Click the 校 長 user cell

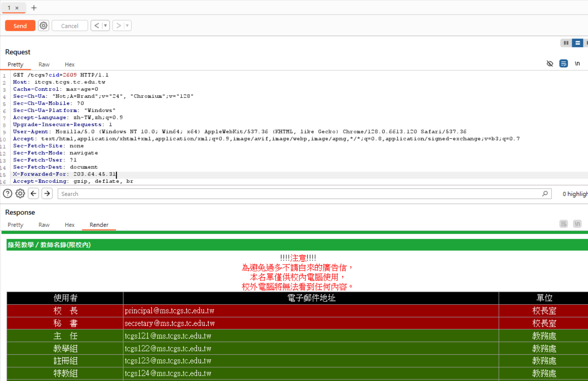[65, 311]
